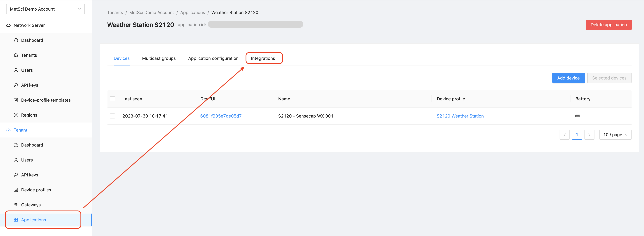Open the Application configuration tab

pos(213,58)
